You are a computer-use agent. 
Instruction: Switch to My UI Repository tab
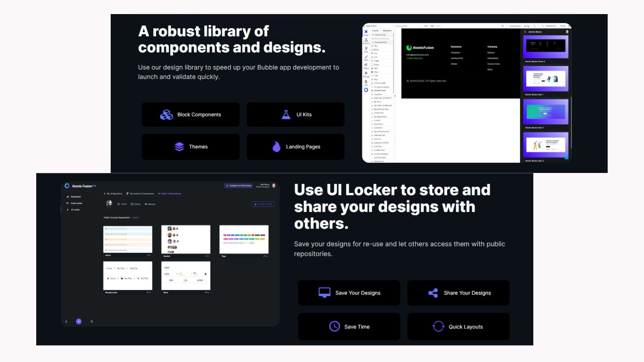(113, 194)
